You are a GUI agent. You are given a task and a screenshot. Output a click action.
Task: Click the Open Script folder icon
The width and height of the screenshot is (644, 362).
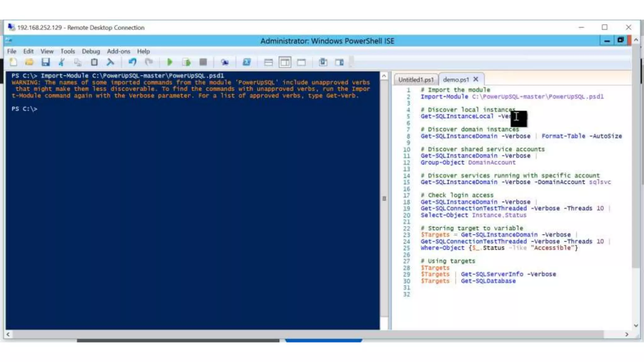click(29, 62)
